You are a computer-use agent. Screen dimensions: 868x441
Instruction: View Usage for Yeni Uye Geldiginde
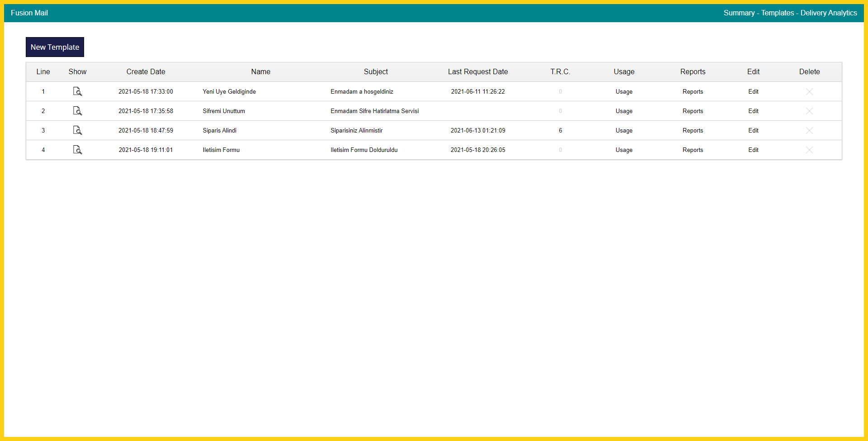(624, 91)
